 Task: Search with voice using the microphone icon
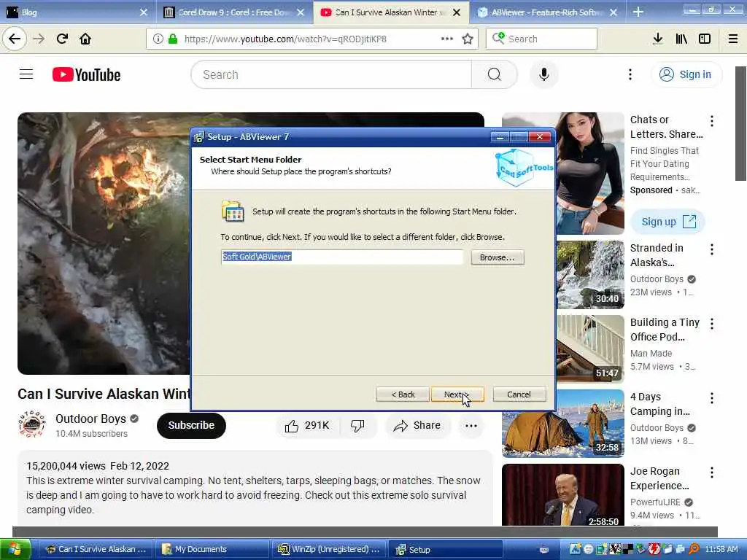[543, 74]
